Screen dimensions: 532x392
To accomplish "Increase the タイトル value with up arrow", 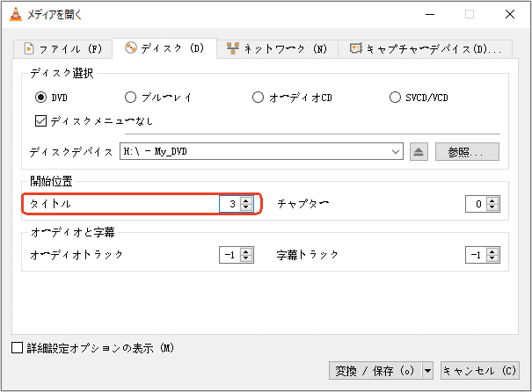I will (246, 200).
